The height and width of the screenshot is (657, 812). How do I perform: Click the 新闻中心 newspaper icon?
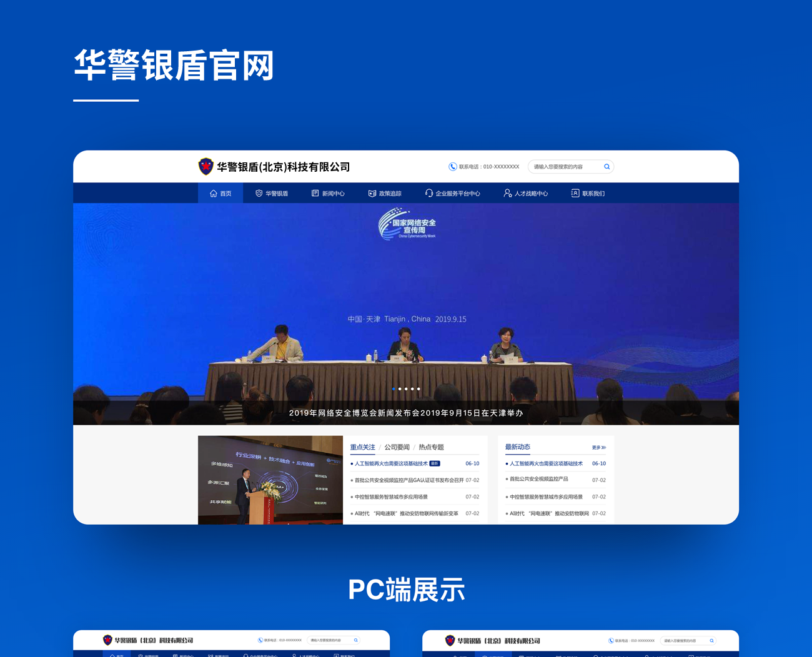click(x=315, y=194)
